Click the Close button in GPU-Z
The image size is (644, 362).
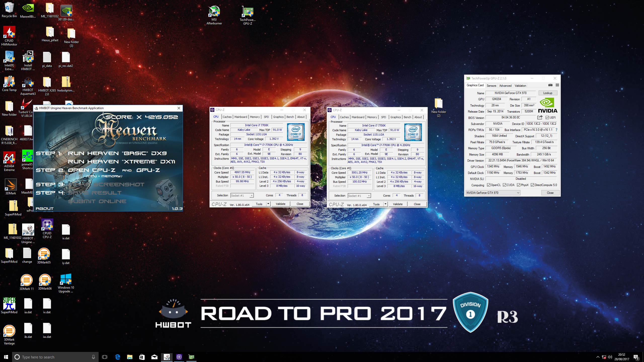[x=550, y=193]
